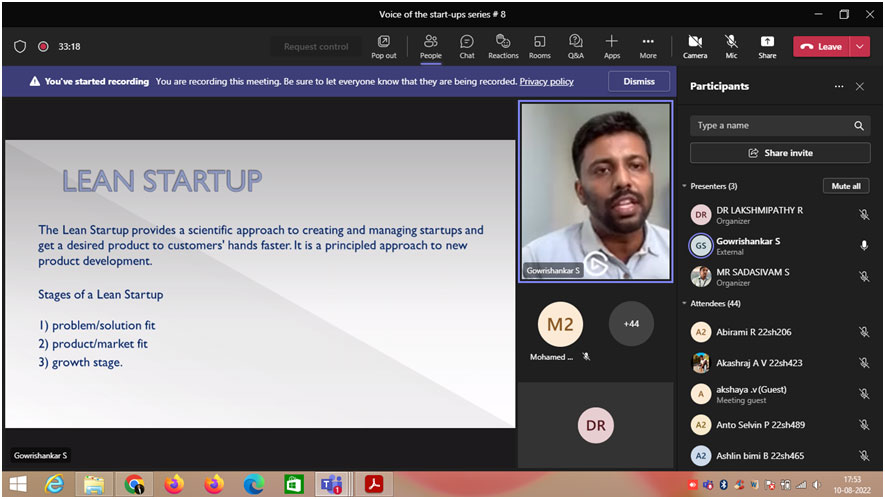Open the Pop out view
This screenshot has height=499, width=885.
pyautogui.click(x=384, y=46)
